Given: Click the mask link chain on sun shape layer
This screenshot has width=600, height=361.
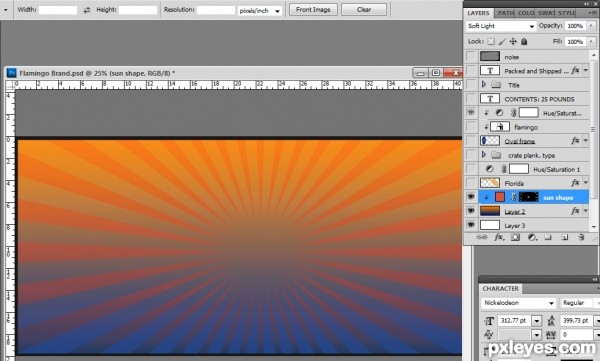Looking at the screenshot, I should click(514, 197).
